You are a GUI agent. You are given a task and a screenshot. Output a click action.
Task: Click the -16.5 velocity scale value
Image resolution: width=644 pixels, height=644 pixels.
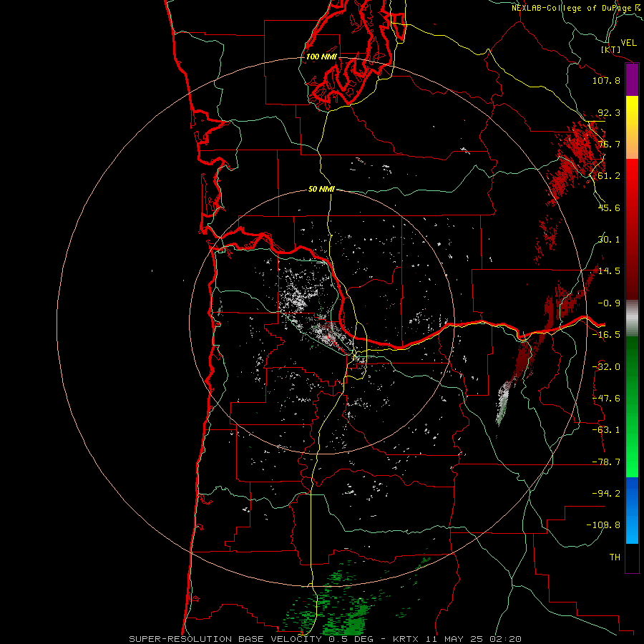click(606, 335)
